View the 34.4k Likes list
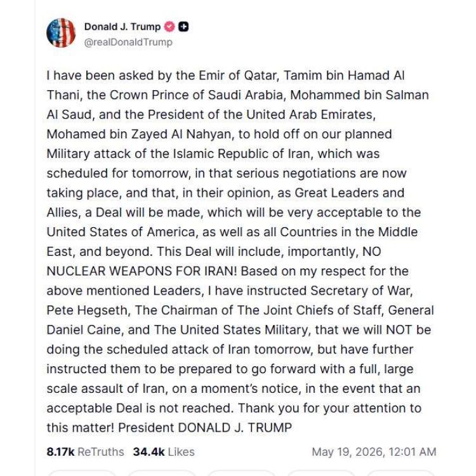The image size is (476, 476). [x=164, y=452]
